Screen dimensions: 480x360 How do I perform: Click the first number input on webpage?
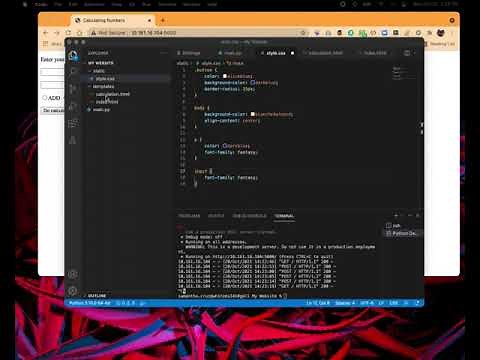pyautogui.click(x=52, y=72)
